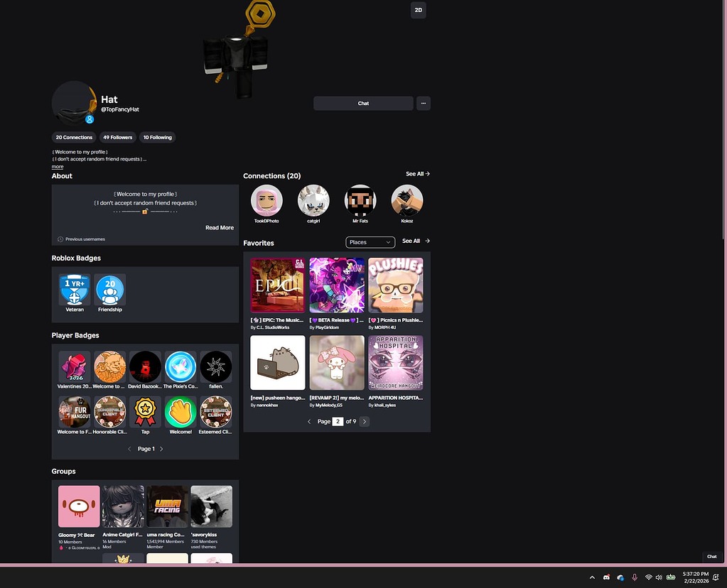View the Tap ribbon medal badge
The width and height of the screenshot is (727, 588).
(x=145, y=412)
